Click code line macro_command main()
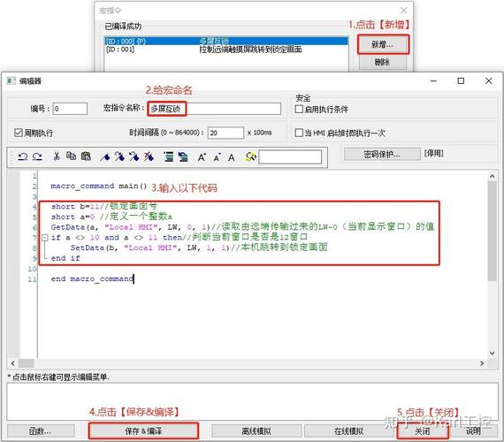This screenshot has width=504, height=442. coord(99,186)
